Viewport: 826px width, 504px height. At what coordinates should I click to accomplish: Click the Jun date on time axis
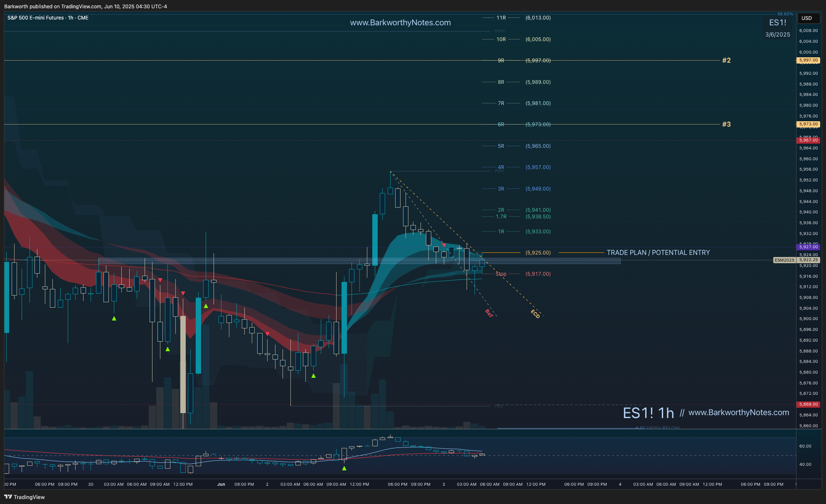click(x=221, y=484)
